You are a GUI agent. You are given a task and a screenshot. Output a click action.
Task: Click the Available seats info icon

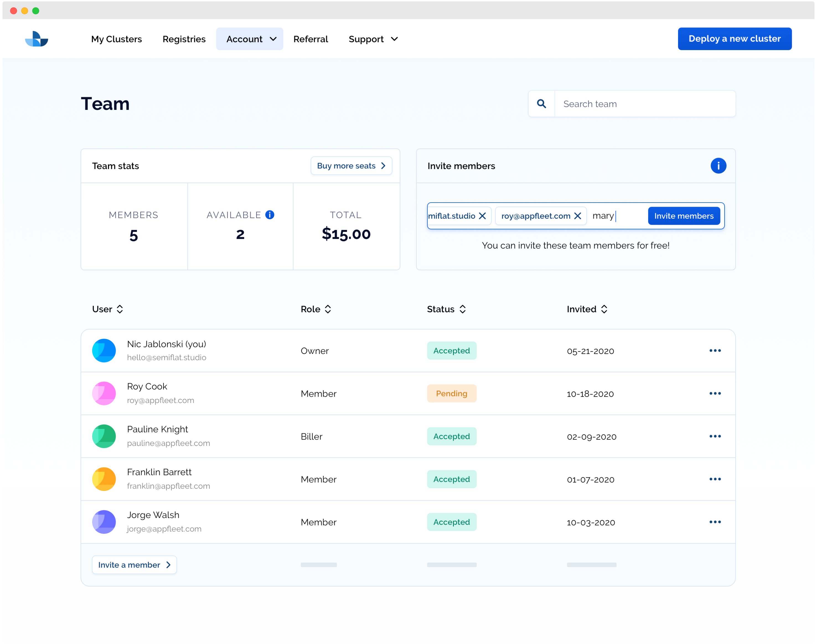click(270, 215)
